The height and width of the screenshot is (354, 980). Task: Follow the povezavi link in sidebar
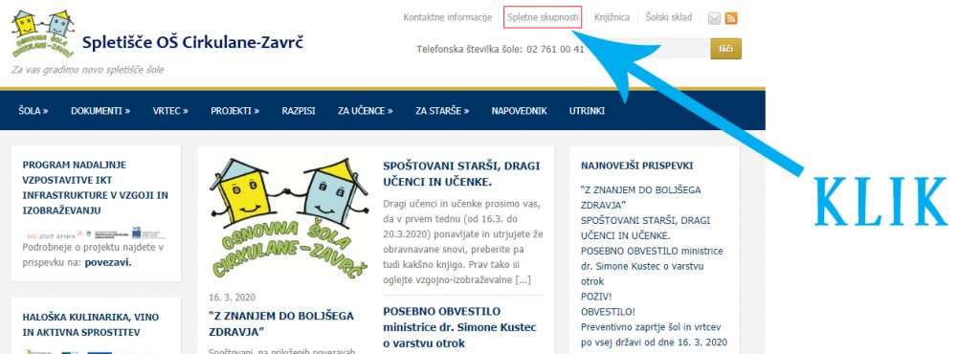pos(108,262)
